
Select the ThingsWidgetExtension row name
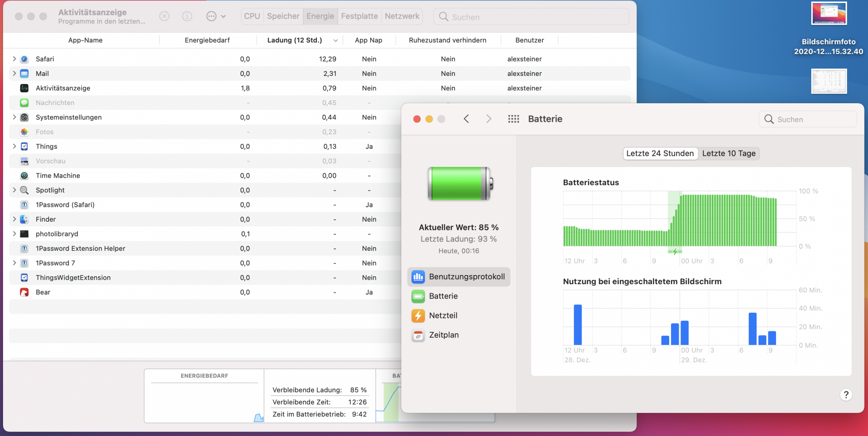coord(73,278)
